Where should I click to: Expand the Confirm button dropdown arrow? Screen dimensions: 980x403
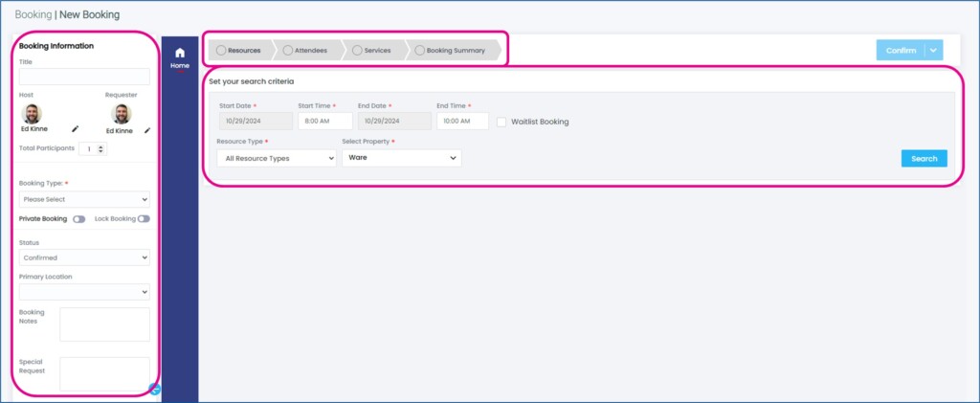[x=934, y=51]
